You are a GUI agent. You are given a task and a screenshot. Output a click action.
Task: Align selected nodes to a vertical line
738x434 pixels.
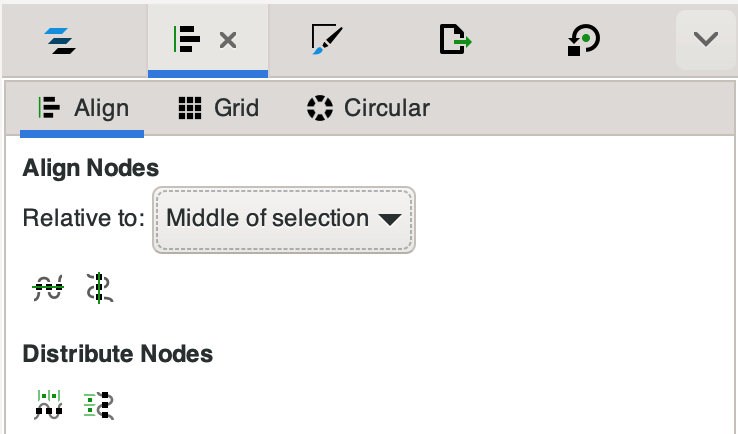[x=98, y=288]
